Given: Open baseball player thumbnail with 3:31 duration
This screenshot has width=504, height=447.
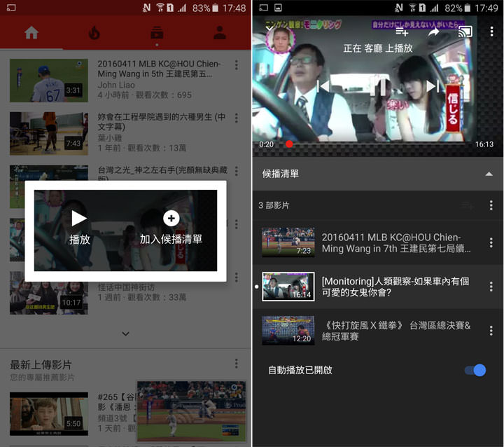Looking at the screenshot, I should click(x=49, y=81).
